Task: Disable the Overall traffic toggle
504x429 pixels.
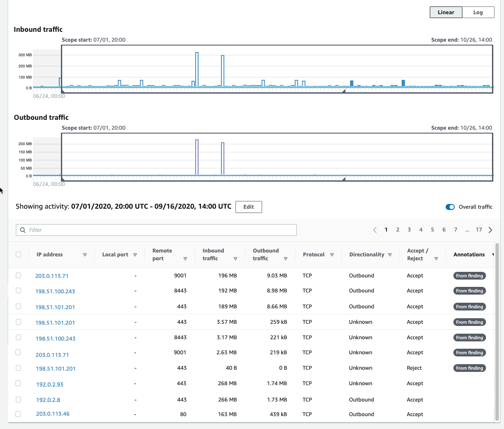Action: click(x=450, y=207)
